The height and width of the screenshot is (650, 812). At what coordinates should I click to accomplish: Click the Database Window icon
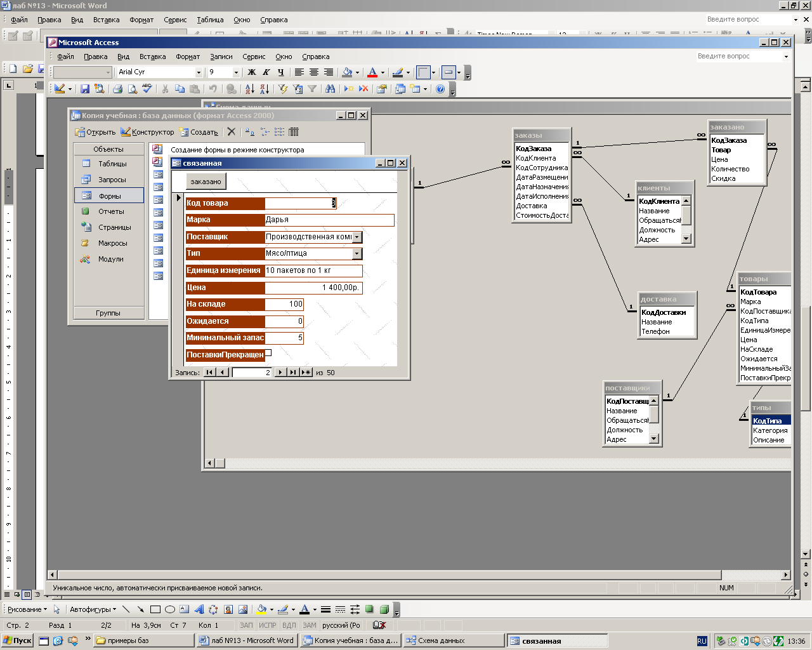[x=400, y=89]
